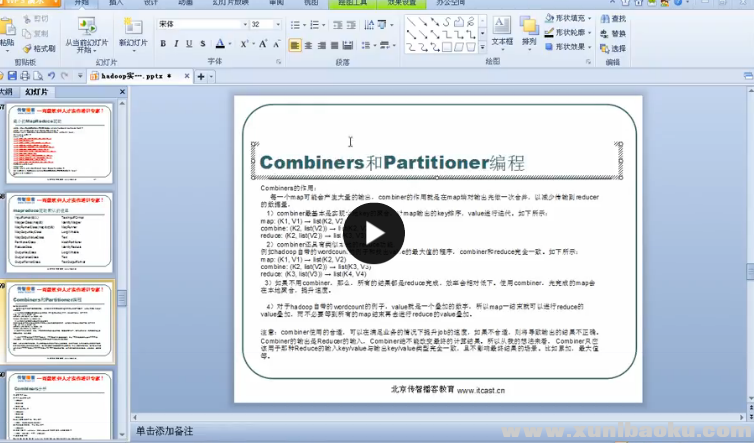
Task: Open the font size dropdown showing 32
Action: pos(280,23)
